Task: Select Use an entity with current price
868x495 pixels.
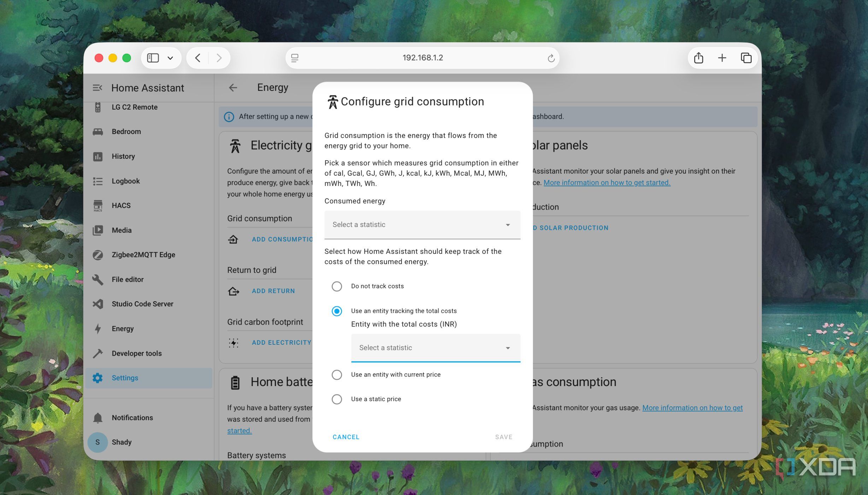Action: coord(337,374)
